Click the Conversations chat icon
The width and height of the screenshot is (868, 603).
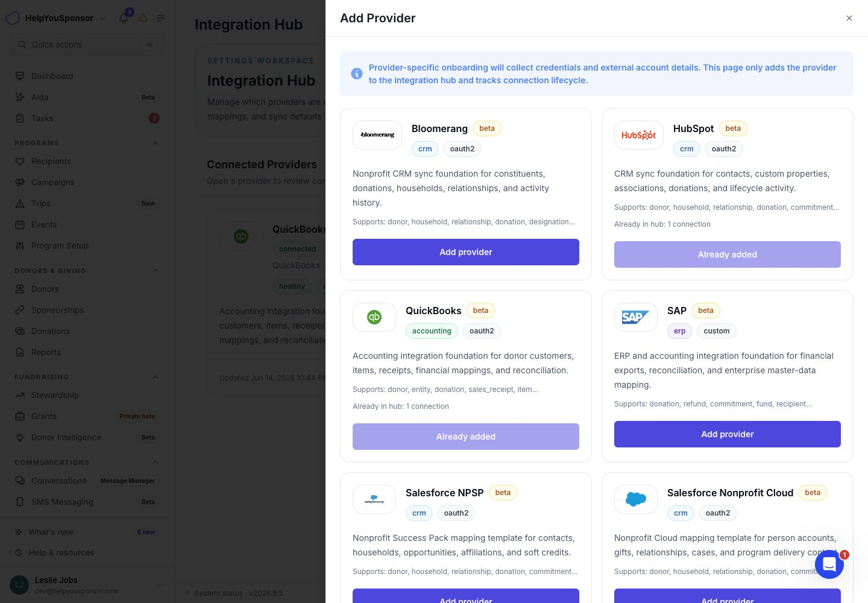click(x=20, y=481)
